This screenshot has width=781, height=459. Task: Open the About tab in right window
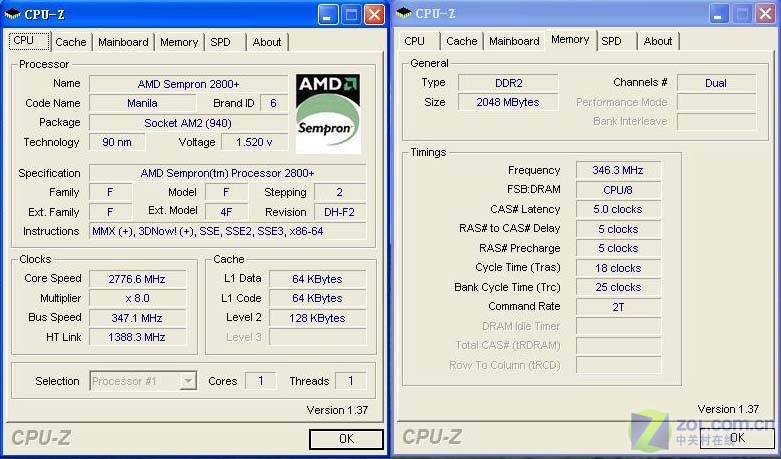[x=658, y=41]
